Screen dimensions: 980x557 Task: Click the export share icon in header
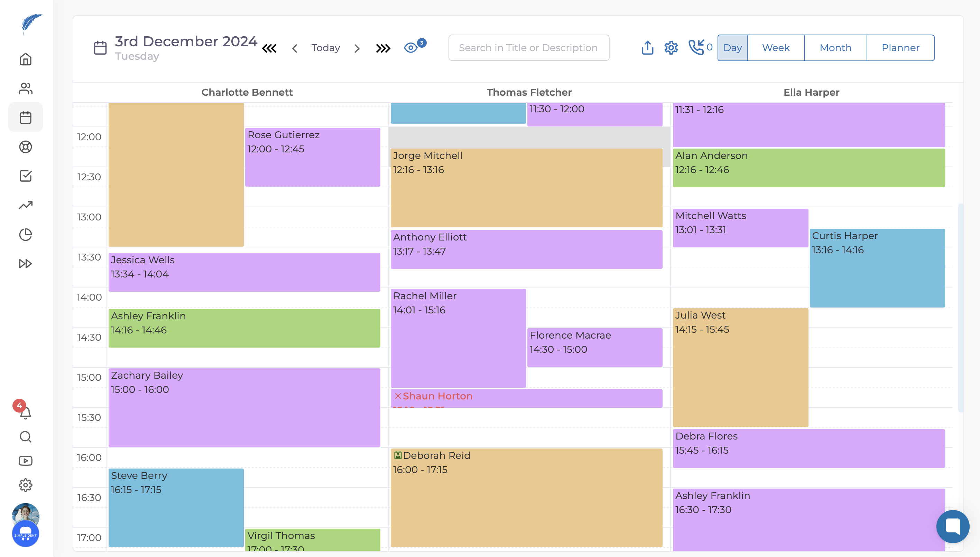[647, 48]
